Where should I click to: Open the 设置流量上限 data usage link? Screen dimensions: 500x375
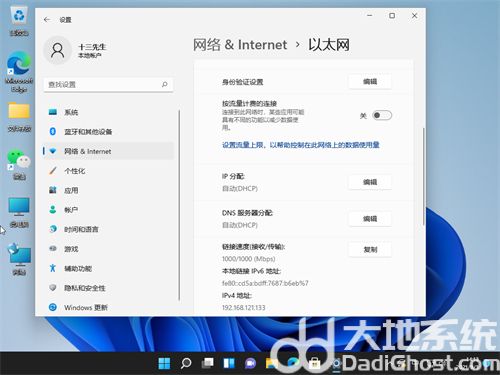(301, 145)
